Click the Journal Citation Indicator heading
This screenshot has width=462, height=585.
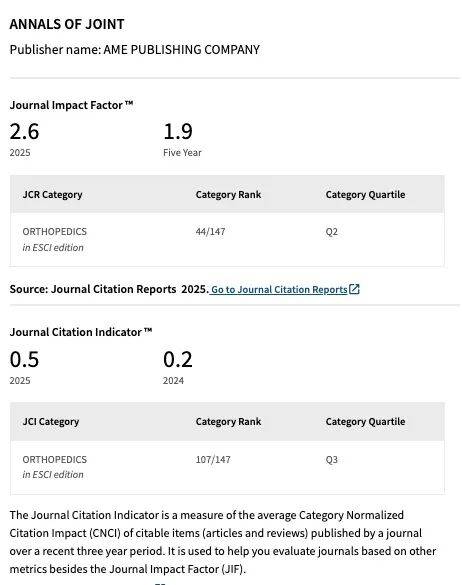click(81, 332)
